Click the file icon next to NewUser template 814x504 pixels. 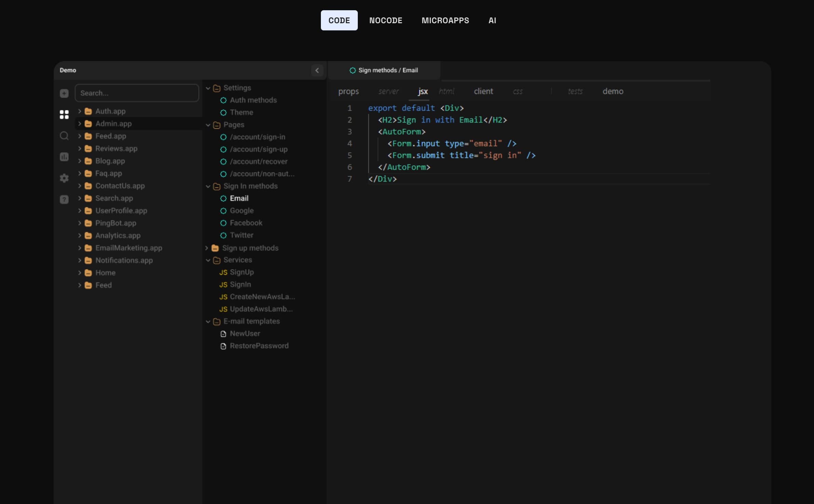223,334
